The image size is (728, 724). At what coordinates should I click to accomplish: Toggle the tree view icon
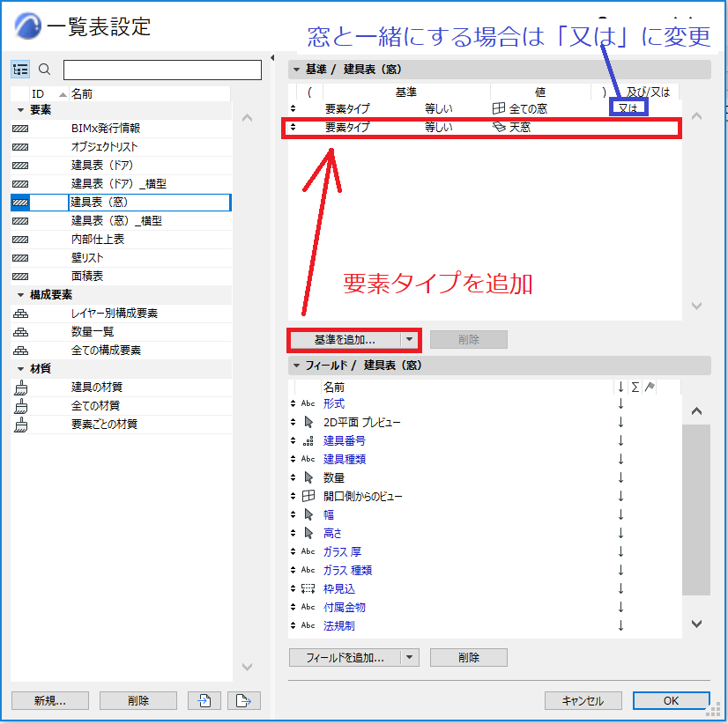coord(20,70)
